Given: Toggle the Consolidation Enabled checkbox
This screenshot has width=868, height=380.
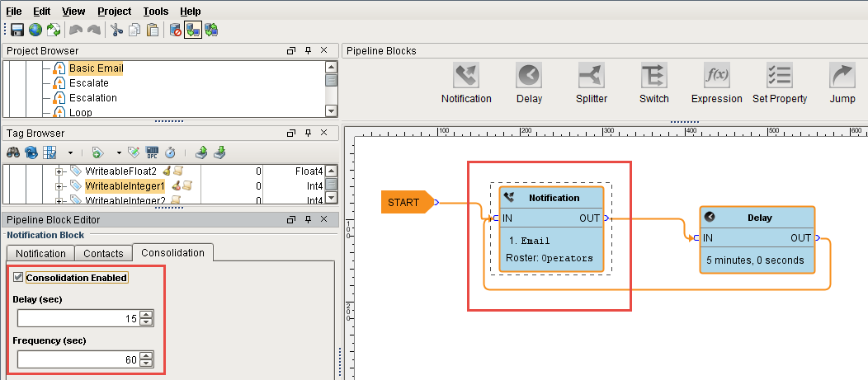Looking at the screenshot, I should (x=19, y=278).
